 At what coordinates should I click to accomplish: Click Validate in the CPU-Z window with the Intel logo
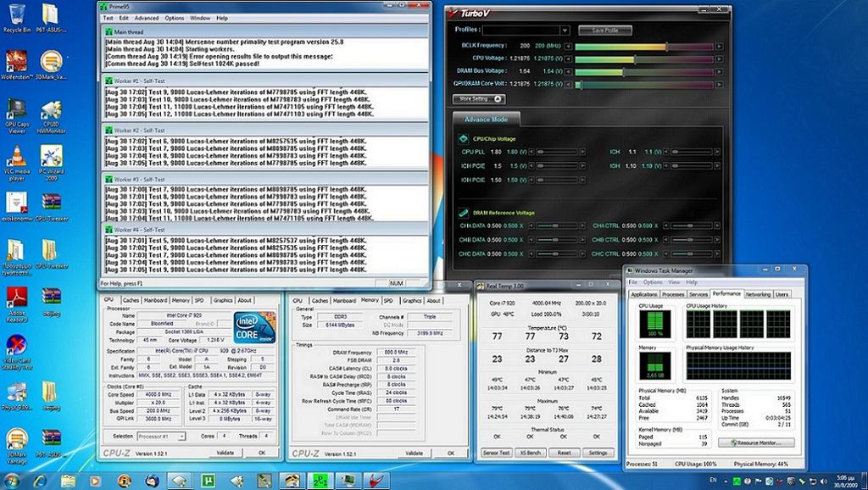click(x=225, y=453)
